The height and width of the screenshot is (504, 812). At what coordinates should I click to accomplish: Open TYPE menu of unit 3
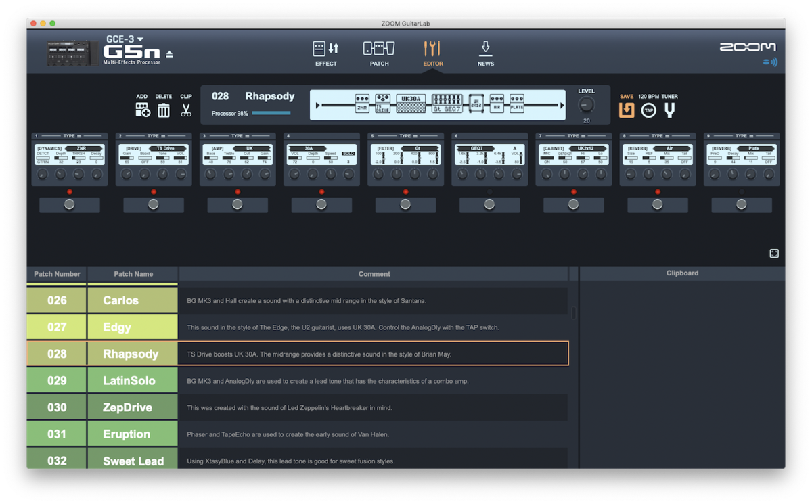pyautogui.click(x=240, y=136)
